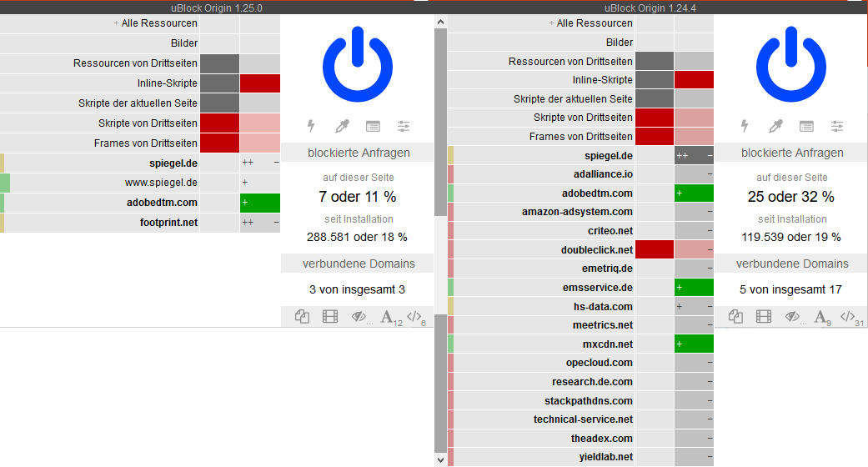Image resolution: width=868 pixels, height=467 pixels.
Task: Toggle cosmetic filtering eye in 1.24.4 popup
Action: pos(792,316)
